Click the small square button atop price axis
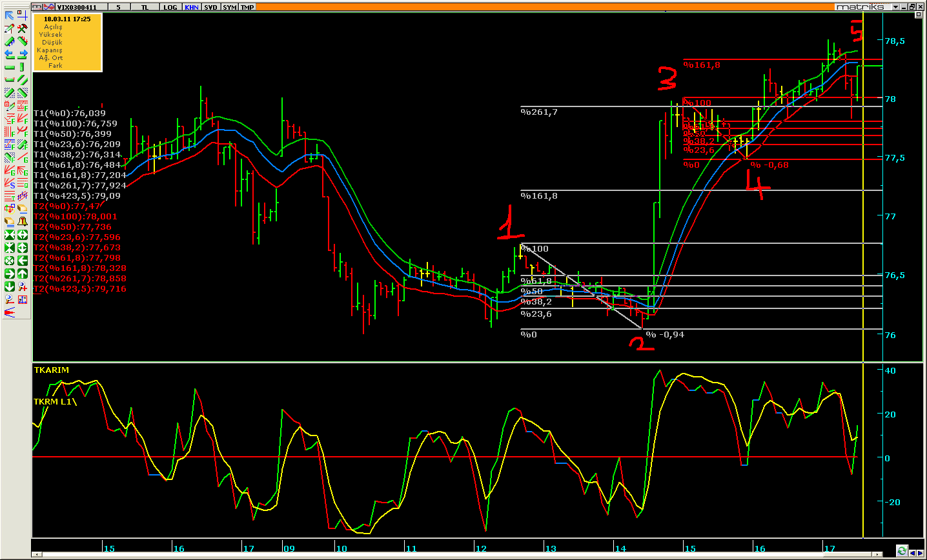This screenshot has width=927, height=560. click(x=919, y=15)
